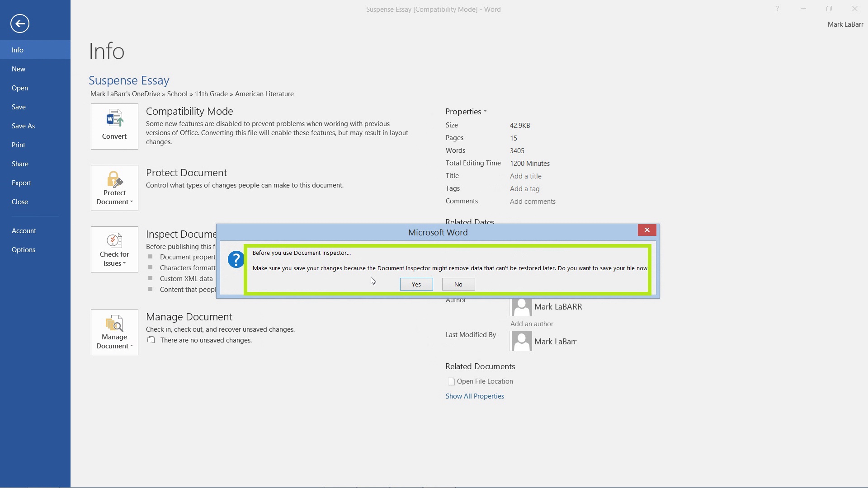Click the 3405 words value
Screen dimensions: 868x488
[x=517, y=151]
